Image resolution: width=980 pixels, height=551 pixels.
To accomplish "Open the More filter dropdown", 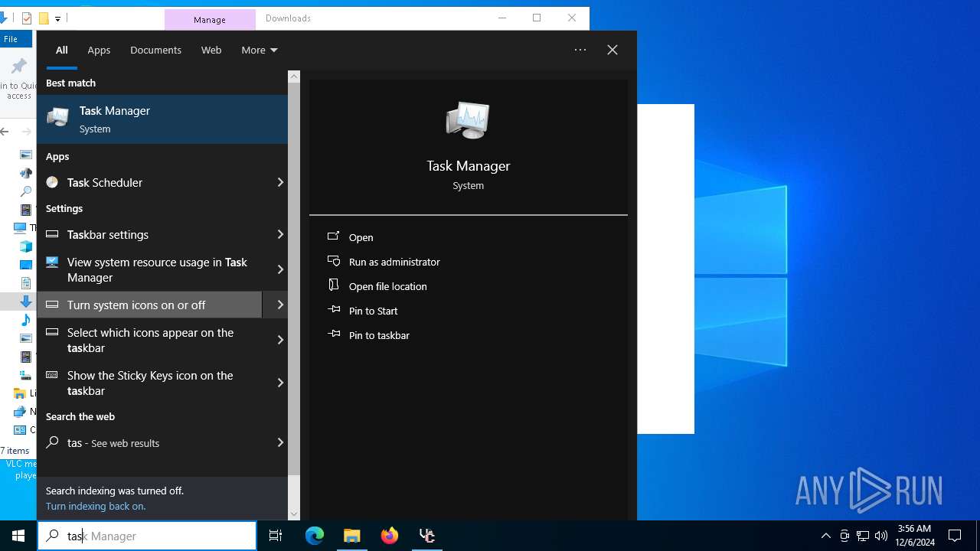I will coord(260,50).
